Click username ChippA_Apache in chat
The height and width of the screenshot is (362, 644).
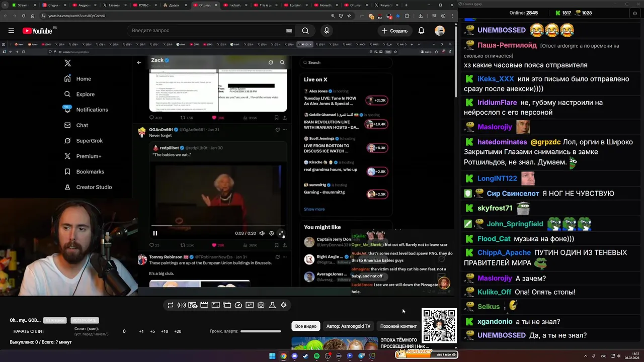[504, 252]
